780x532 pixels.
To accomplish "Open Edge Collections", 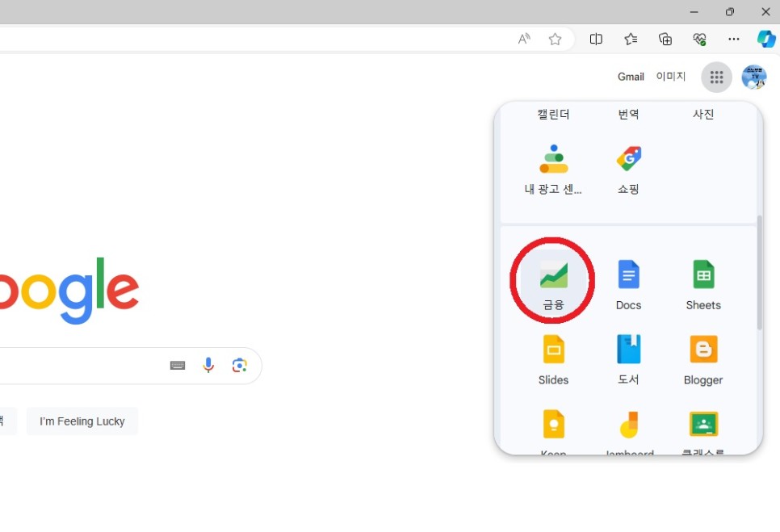I will [665, 39].
